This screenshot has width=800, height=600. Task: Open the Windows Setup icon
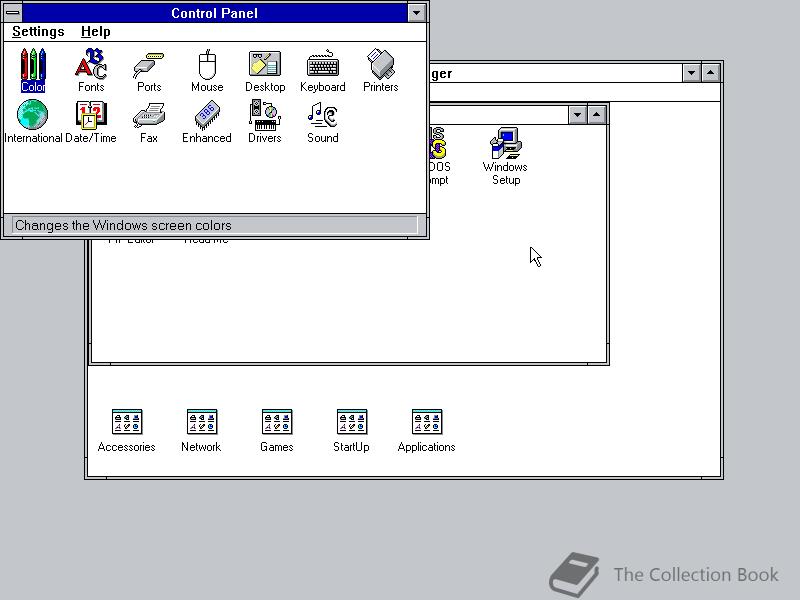[505, 156]
